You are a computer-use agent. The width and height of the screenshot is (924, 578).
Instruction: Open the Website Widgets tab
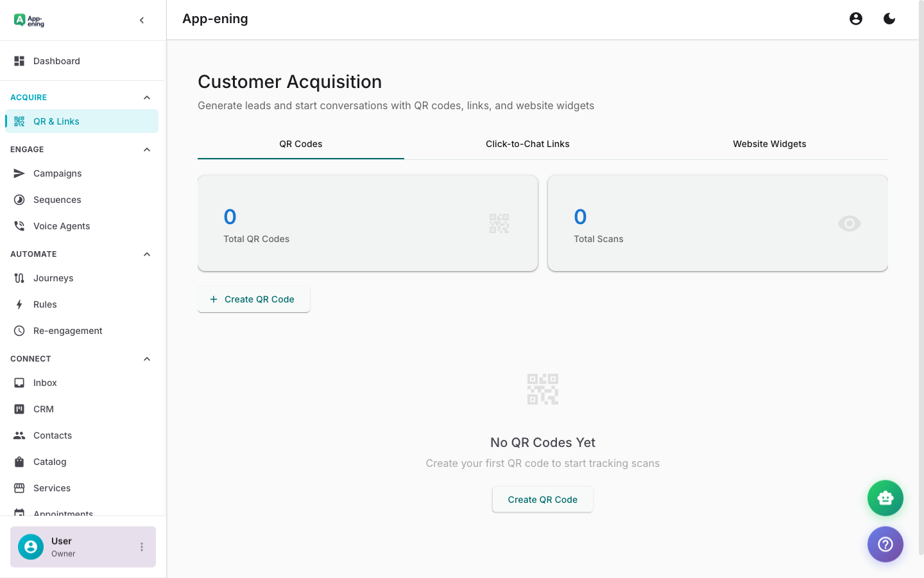769,144
